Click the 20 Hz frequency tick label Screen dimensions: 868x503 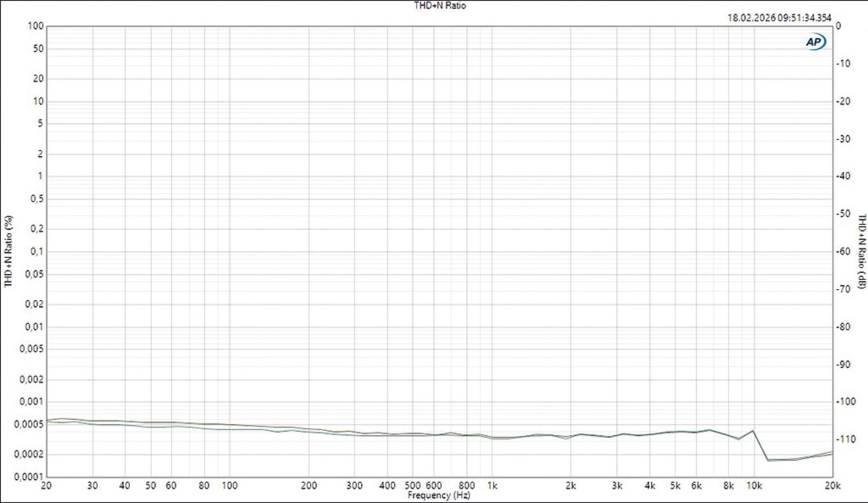click(46, 486)
